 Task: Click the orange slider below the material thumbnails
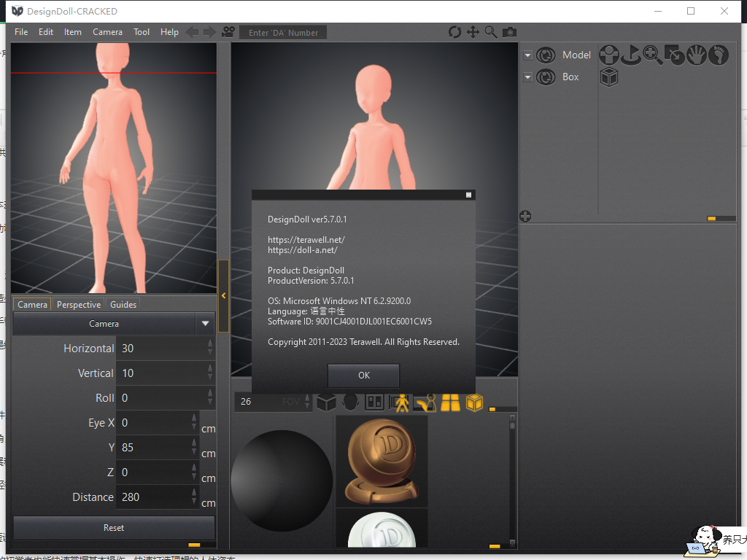(495, 546)
